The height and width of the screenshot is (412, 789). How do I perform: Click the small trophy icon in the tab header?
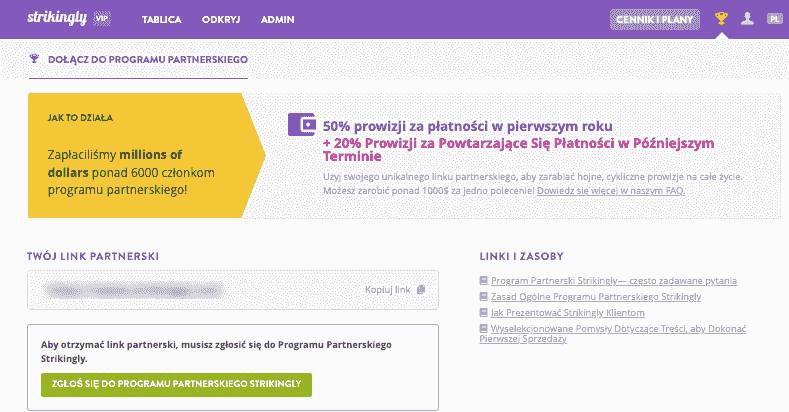pyautogui.click(x=34, y=59)
